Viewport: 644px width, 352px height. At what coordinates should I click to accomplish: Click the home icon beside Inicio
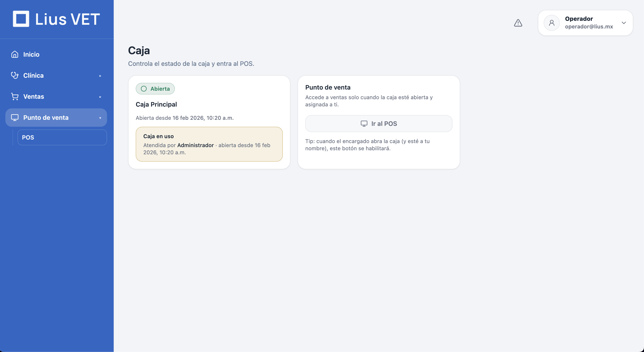coord(15,54)
